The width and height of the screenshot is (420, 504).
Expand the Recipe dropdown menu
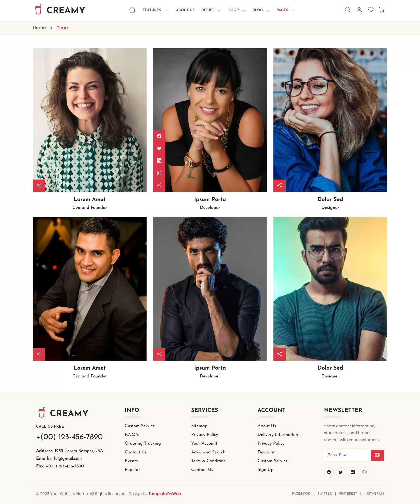click(211, 10)
